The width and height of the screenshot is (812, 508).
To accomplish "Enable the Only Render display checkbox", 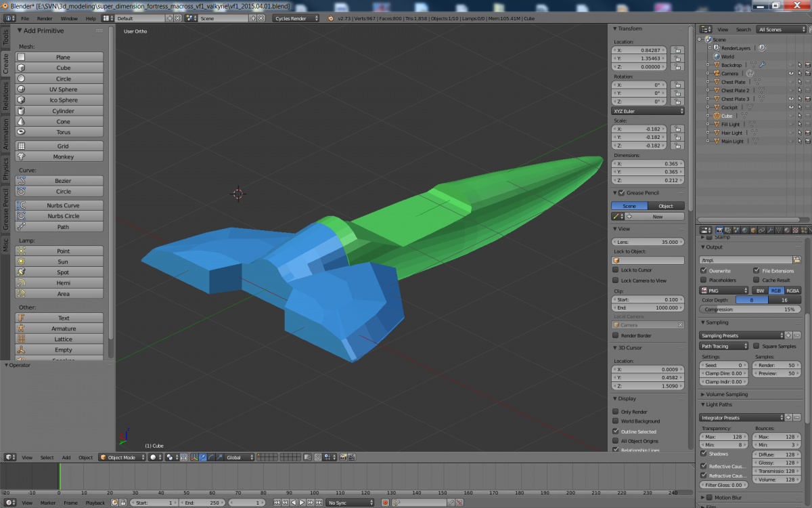I will tap(616, 412).
